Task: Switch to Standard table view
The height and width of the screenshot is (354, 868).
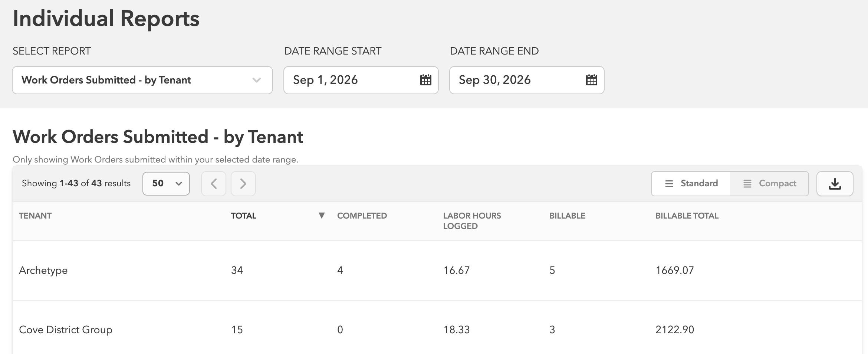Action: (691, 184)
